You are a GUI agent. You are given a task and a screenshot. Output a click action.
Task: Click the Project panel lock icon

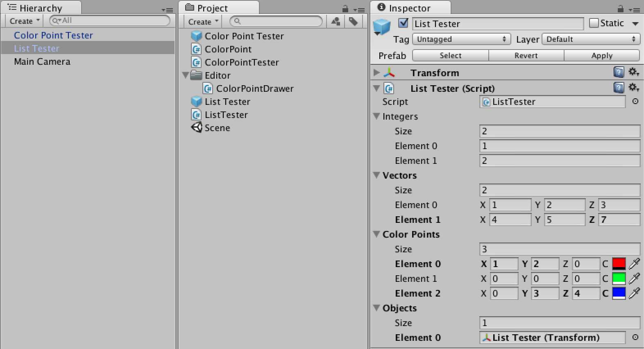pyautogui.click(x=345, y=9)
